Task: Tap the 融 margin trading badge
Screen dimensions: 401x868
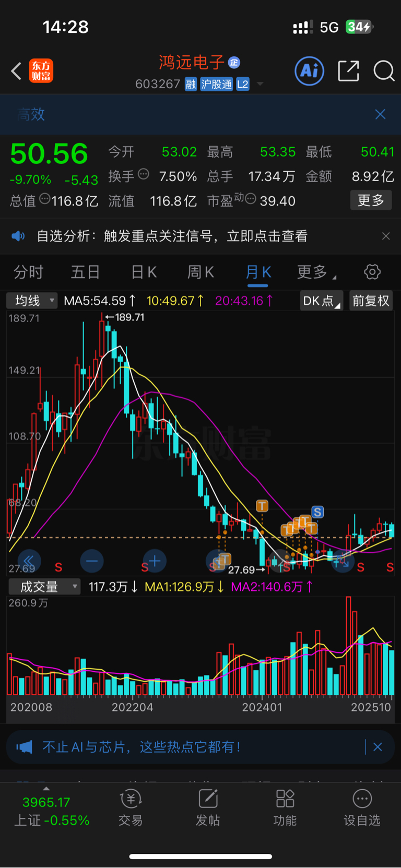Action: (x=191, y=84)
